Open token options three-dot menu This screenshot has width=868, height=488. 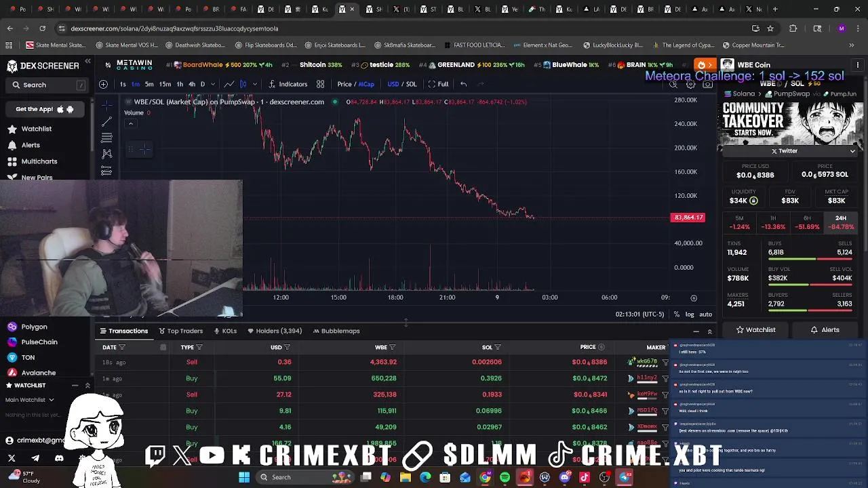(858, 65)
